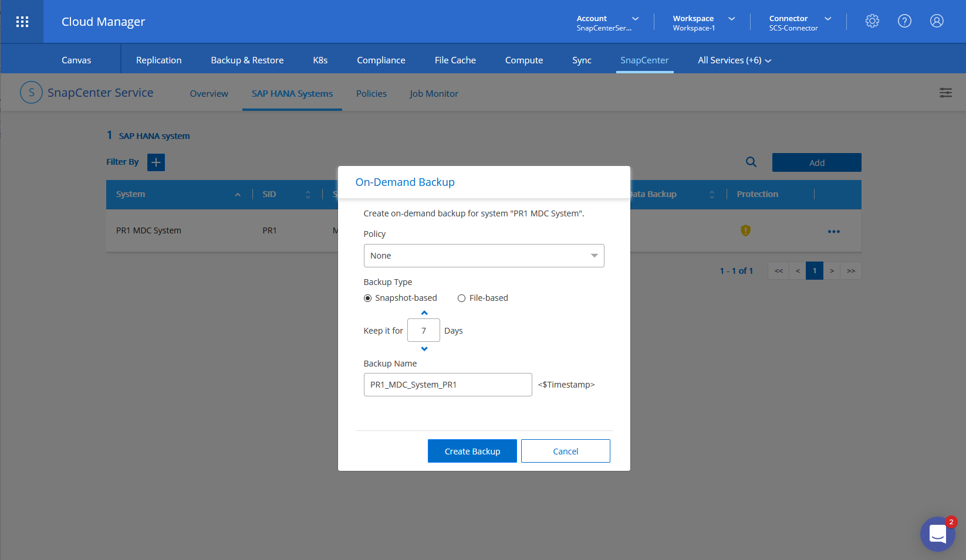966x560 pixels.
Task: Open the Canvas tab
Action: [76, 60]
